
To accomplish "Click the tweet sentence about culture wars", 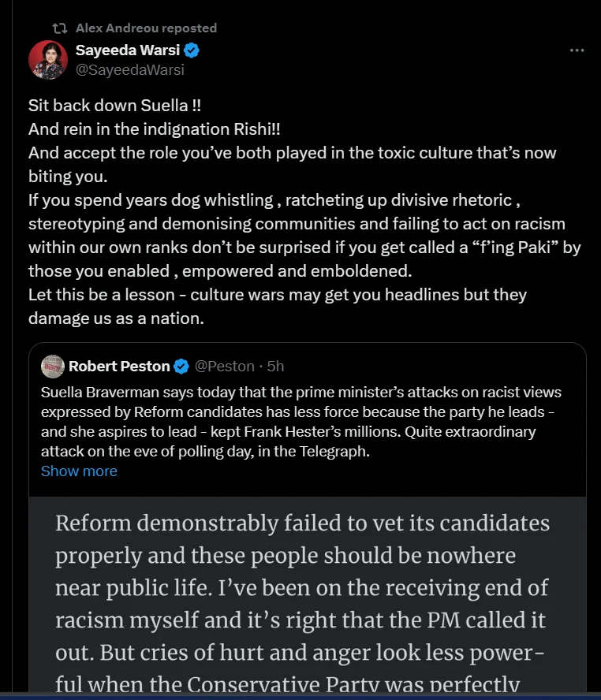I will (x=278, y=307).
